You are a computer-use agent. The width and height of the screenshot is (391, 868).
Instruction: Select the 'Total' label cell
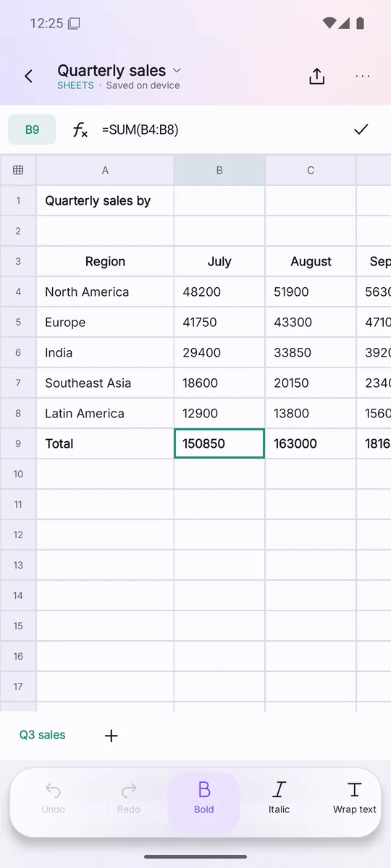click(x=105, y=443)
